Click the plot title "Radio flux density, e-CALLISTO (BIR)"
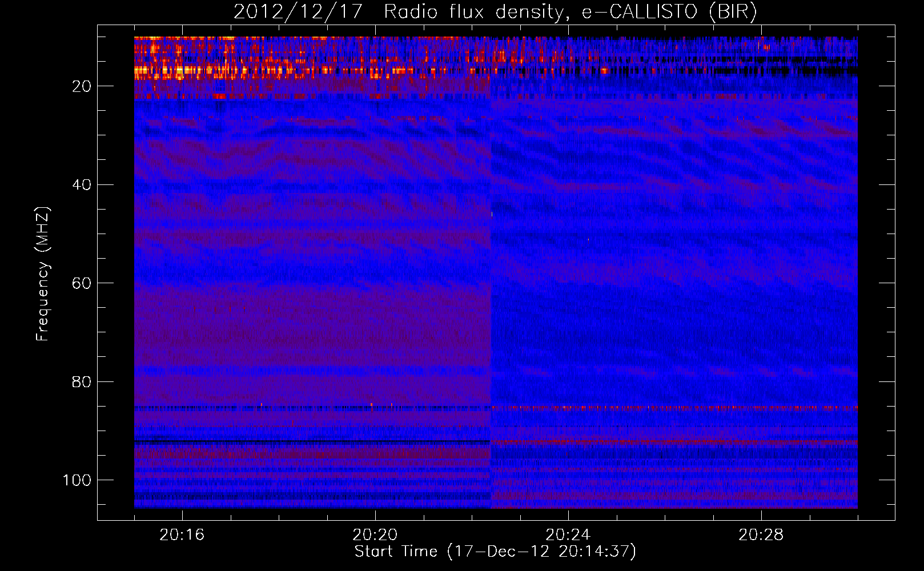Screen dimensions: 924x571 point(571,11)
